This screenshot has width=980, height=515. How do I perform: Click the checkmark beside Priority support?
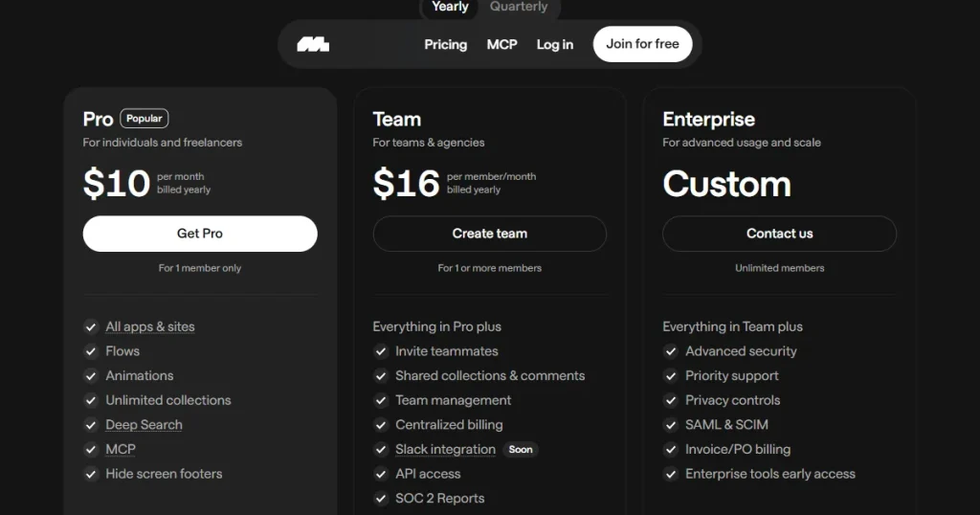[671, 375]
